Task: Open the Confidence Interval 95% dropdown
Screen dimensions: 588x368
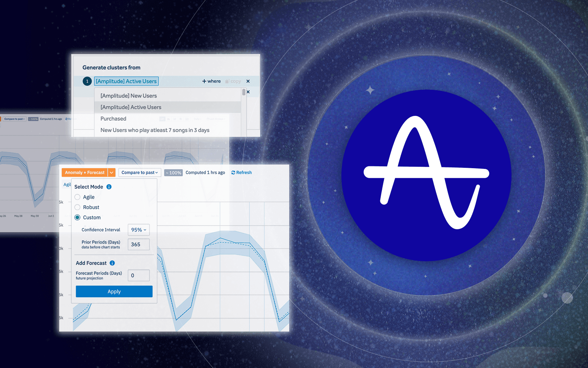Action: point(139,230)
